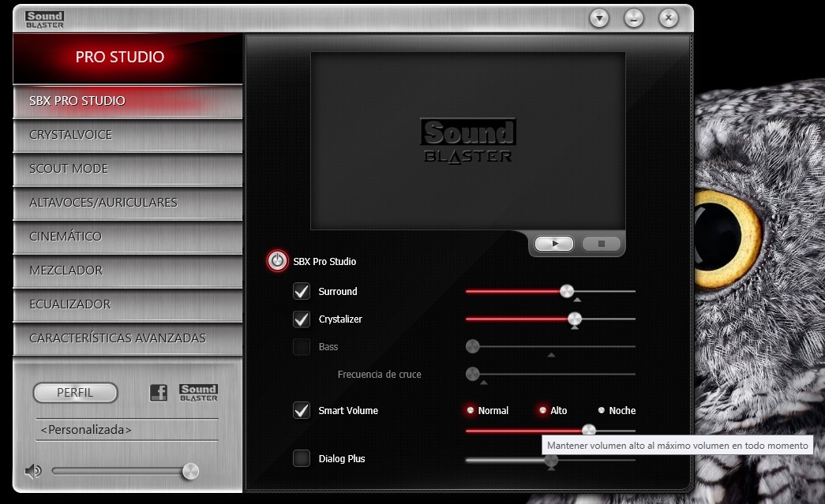This screenshot has height=504, width=825.
Task: Click the Sound Blaster logo in title bar
Action: point(45,20)
